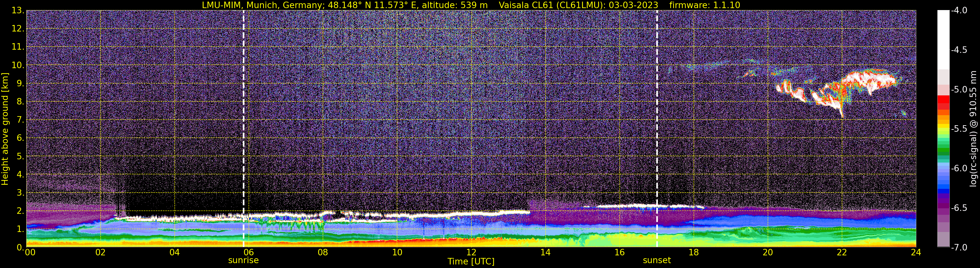Click the white cloud layer near 2 km after sunset line
Image resolution: width=980 pixels, height=268 pixels.
pos(681,207)
